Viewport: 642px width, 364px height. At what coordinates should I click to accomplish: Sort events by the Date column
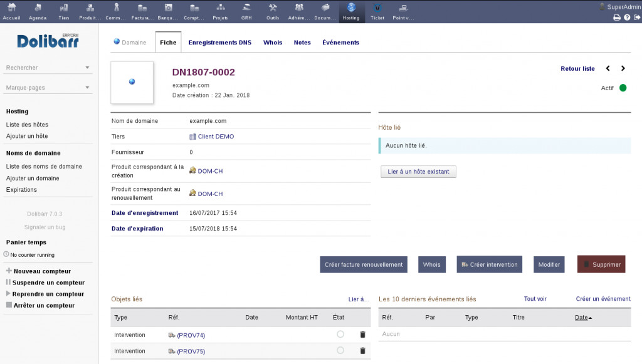tap(582, 318)
